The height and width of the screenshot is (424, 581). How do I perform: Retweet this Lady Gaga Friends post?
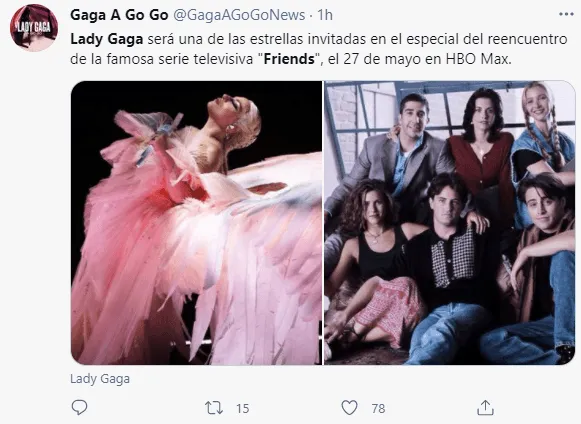coord(214,408)
